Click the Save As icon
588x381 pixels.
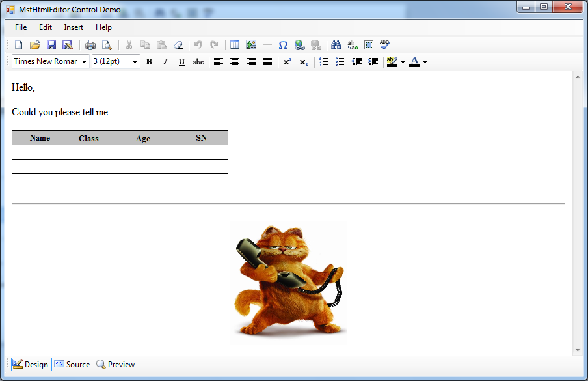pyautogui.click(x=68, y=45)
